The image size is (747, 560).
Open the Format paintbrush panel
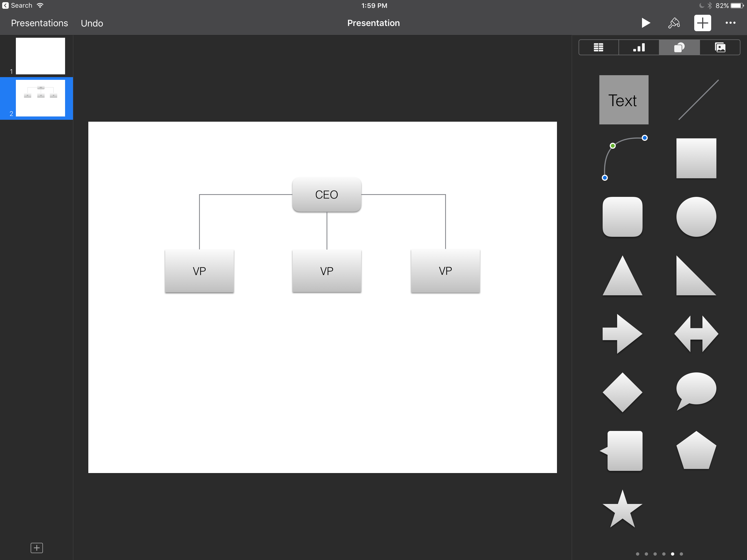674,23
